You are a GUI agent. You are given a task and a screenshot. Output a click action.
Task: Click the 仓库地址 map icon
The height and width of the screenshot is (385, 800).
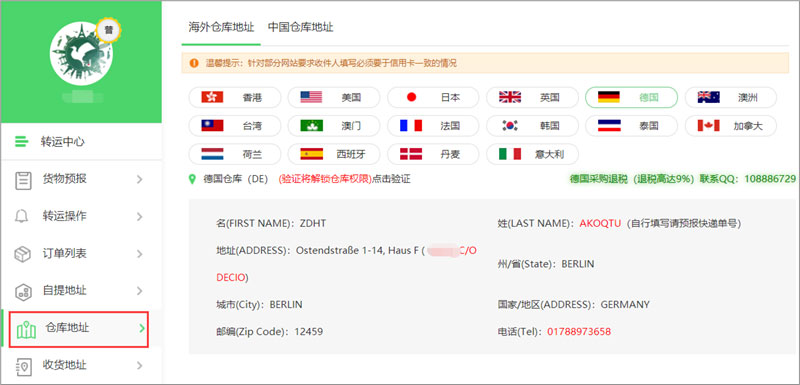[27, 329]
